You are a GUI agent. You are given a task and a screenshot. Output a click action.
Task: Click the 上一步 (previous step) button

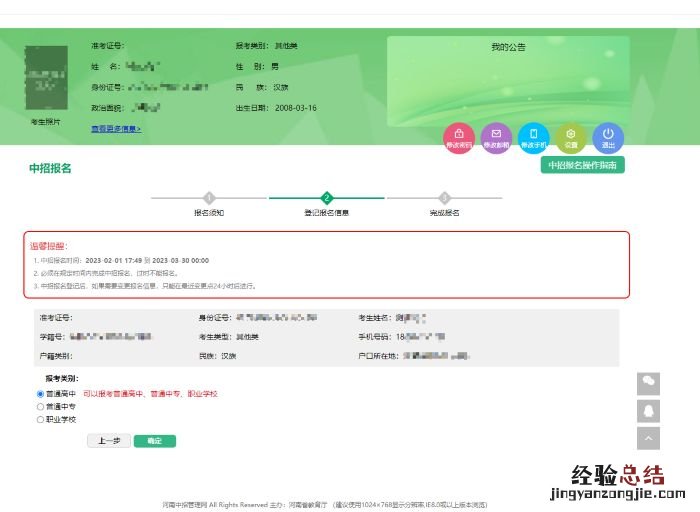coord(109,441)
